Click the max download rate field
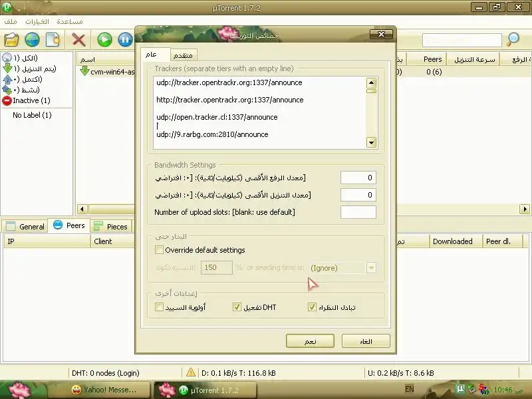Image resolution: width=532 pixels, height=399 pixels. (x=358, y=195)
